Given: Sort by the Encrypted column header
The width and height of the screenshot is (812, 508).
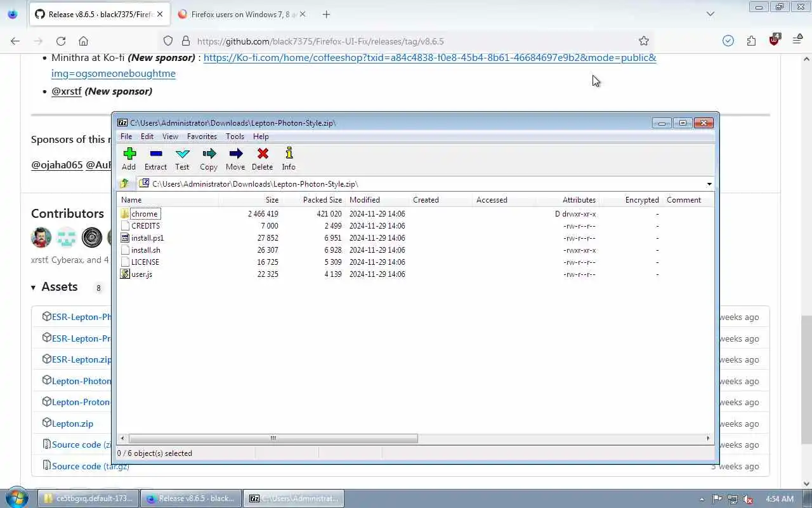Looking at the screenshot, I should [x=632, y=200].
